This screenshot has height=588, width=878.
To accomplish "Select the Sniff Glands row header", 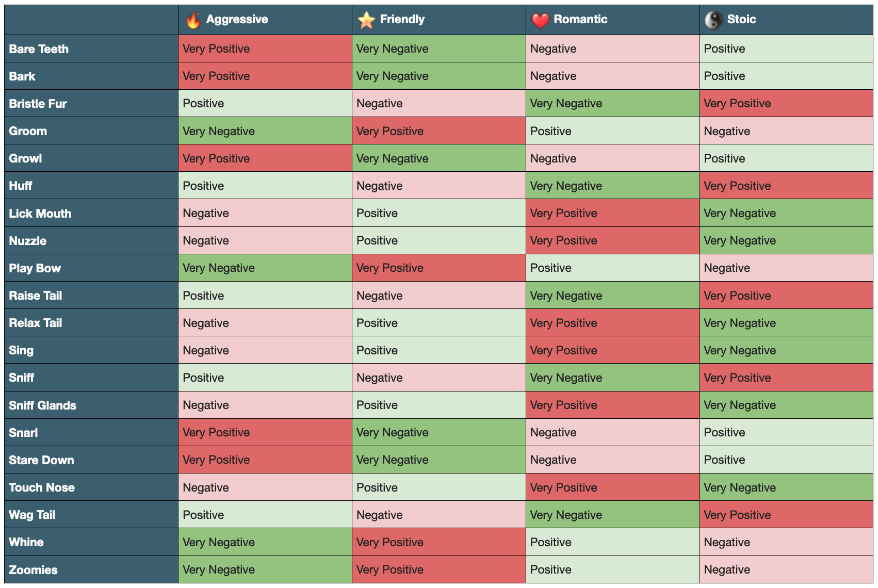I will click(42, 405).
